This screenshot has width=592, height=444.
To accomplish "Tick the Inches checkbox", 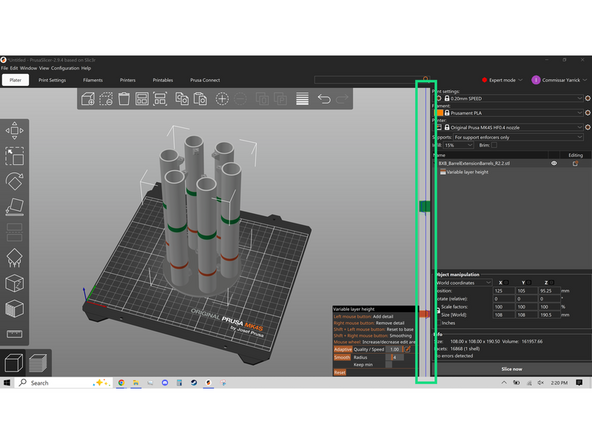I will click(x=438, y=323).
